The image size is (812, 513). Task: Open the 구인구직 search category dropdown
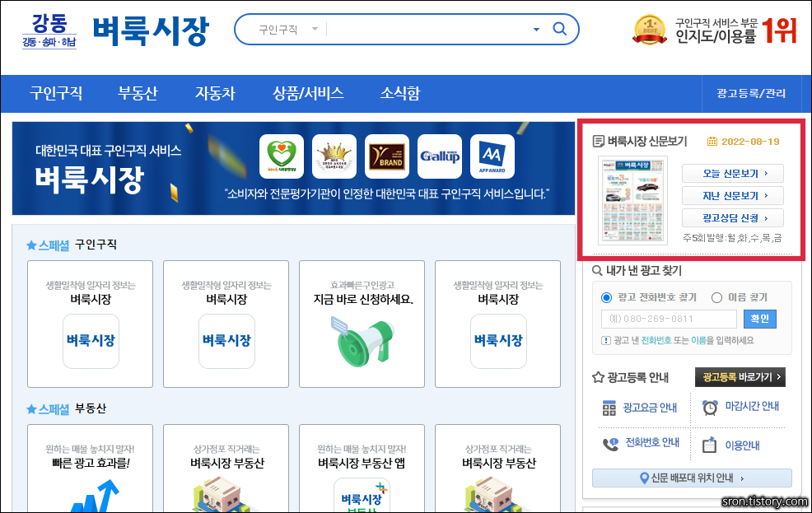[288, 30]
